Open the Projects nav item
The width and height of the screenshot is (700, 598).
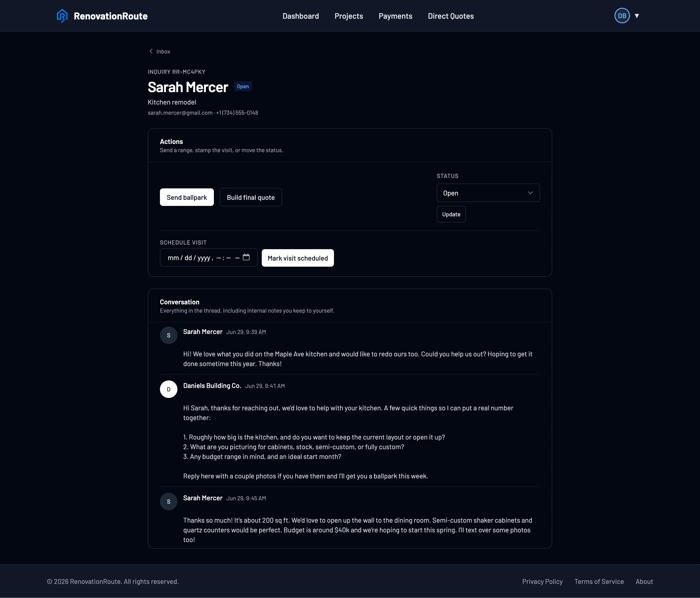coord(349,16)
